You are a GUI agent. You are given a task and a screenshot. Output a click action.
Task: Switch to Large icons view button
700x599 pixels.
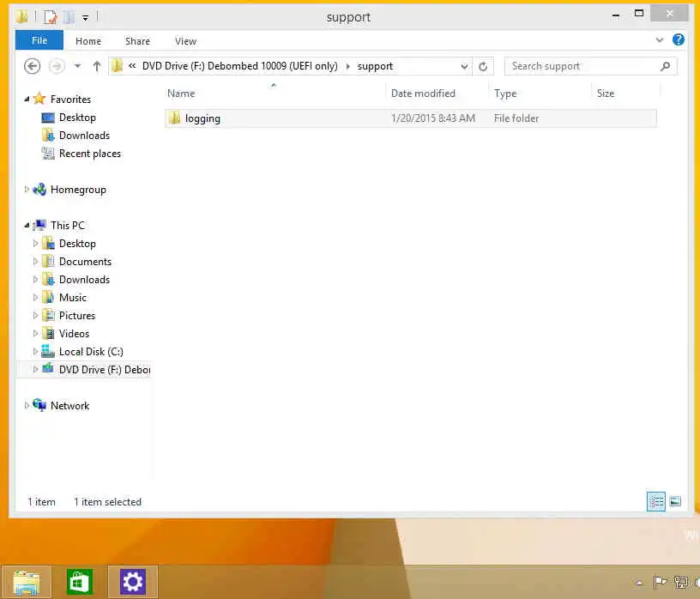[675, 501]
